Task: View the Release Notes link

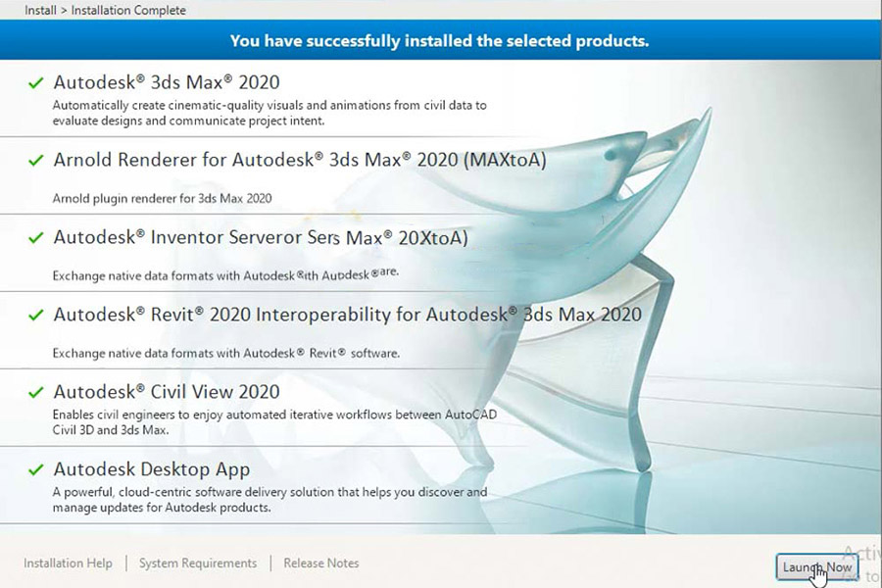Action: [320, 563]
